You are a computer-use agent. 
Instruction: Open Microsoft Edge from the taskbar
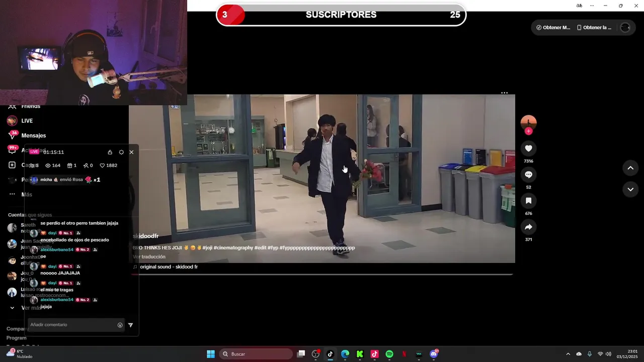pyautogui.click(x=345, y=354)
